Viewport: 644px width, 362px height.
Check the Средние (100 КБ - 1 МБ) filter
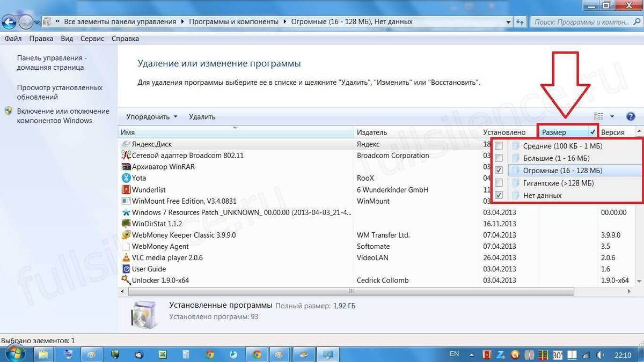(x=499, y=146)
